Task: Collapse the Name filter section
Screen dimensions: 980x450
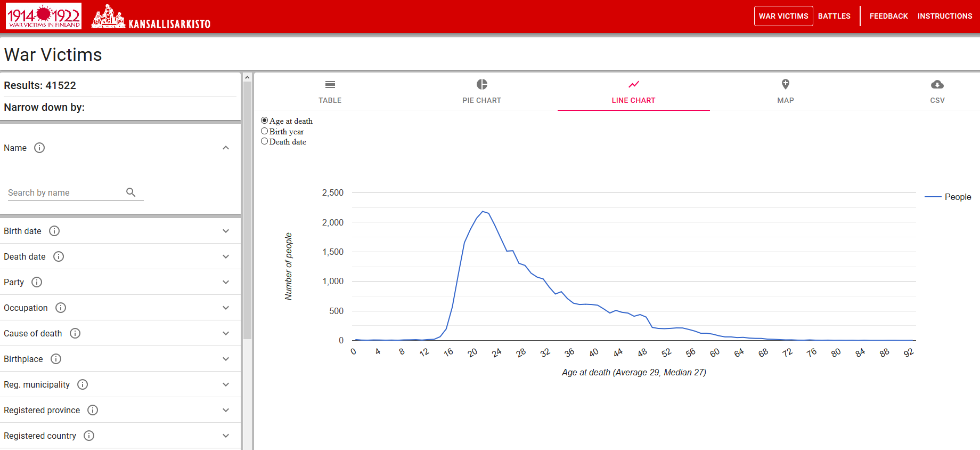Action: tap(226, 148)
